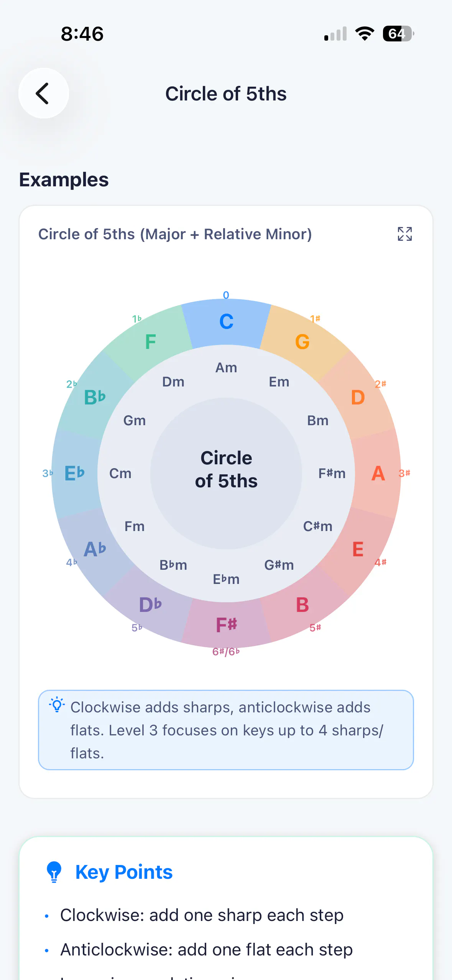
Task: Tap the Wi-Fi status icon
Action: pyautogui.click(x=365, y=34)
